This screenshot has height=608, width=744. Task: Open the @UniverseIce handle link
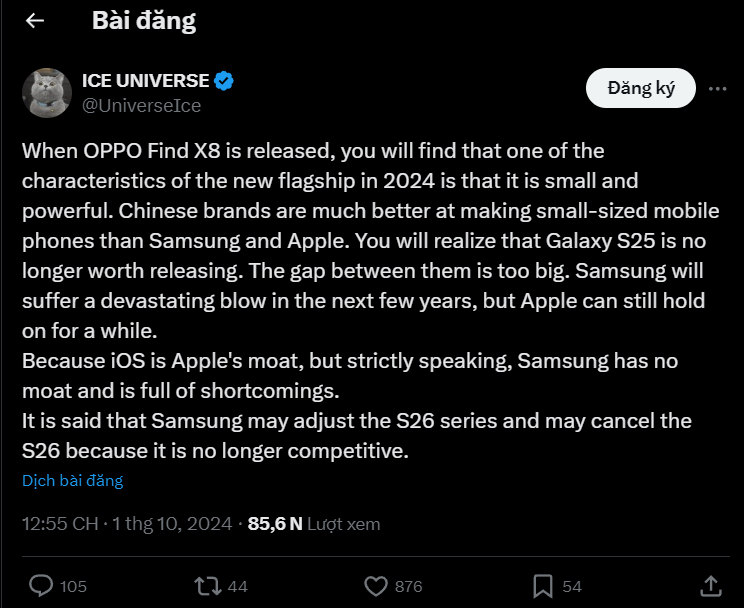141,105
